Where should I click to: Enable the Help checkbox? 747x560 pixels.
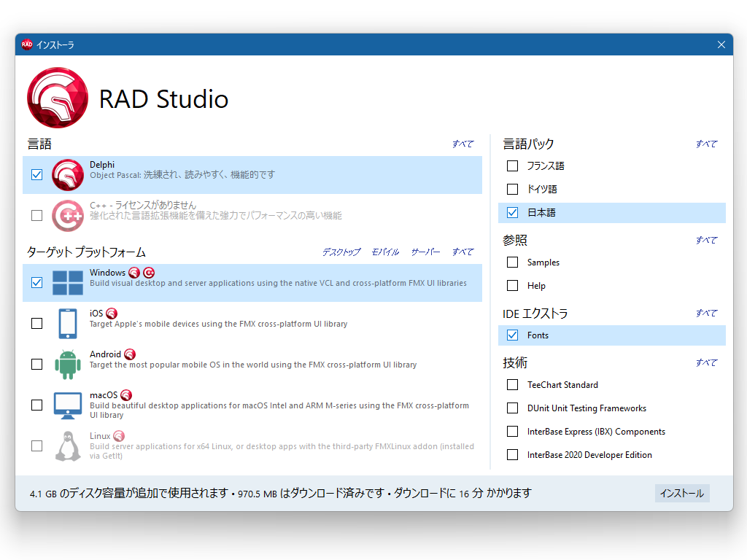point(513,286)
